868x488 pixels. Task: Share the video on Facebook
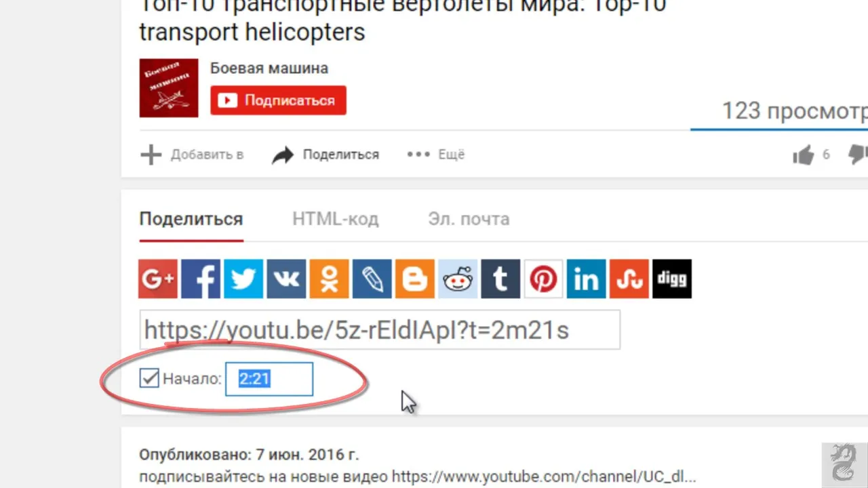[x=201, y=279]
